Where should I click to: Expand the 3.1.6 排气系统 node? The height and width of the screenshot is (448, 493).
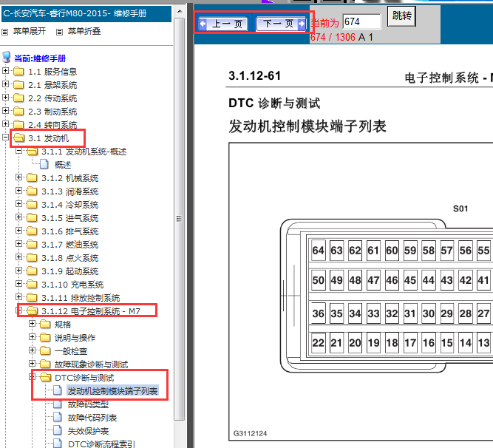click(19, 231)
